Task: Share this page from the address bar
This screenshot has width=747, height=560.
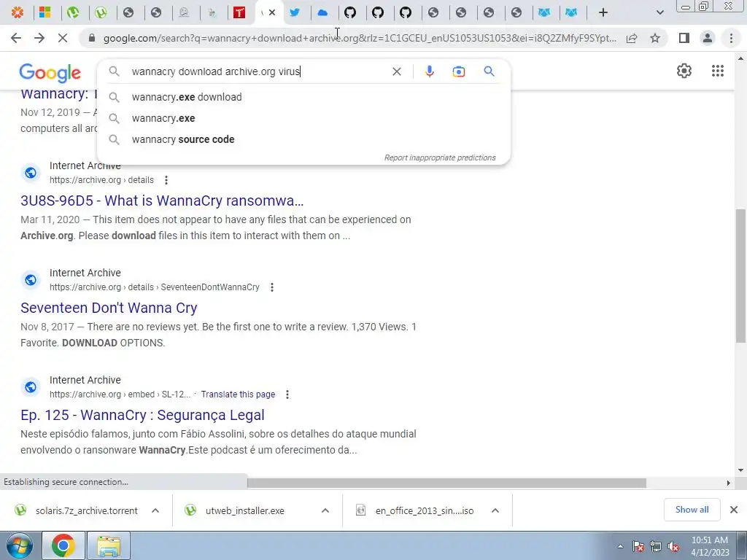Action: [632, 38]
